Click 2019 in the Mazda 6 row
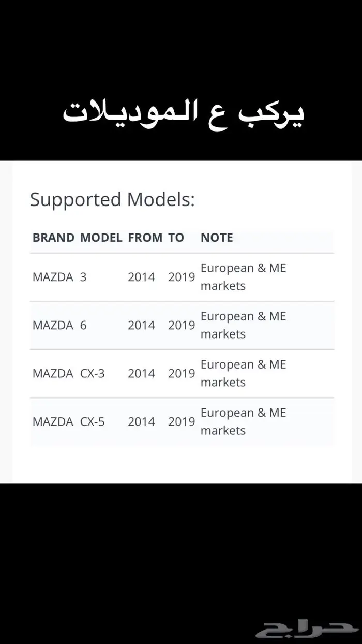The image size is (362, 644). (181, 325)
